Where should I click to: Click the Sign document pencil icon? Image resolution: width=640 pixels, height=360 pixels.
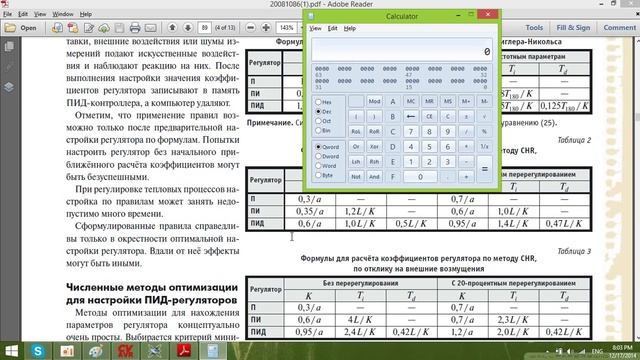tap(89, 28)
